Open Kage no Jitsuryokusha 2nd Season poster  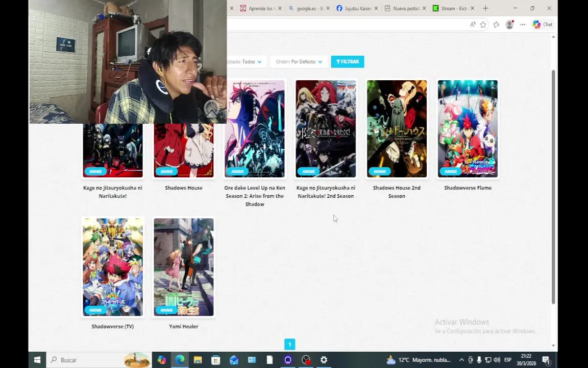pyautogui.click(x=326, y=128)
